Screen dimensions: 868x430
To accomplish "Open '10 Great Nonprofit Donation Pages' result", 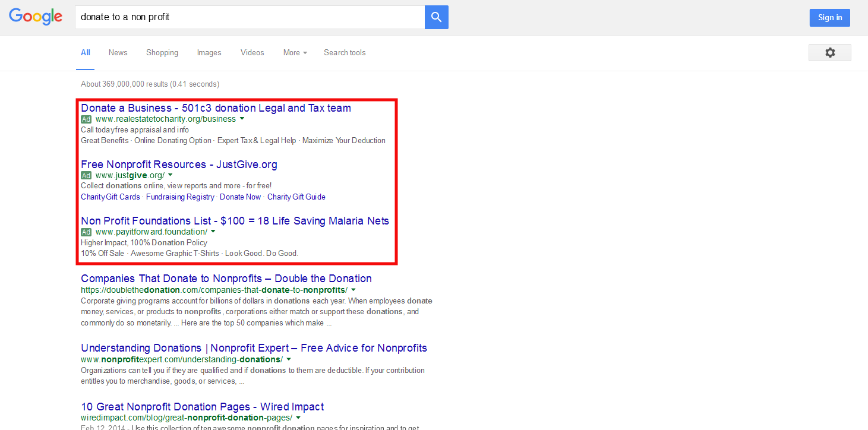I will pyautogui.click(x=203, y=407).
